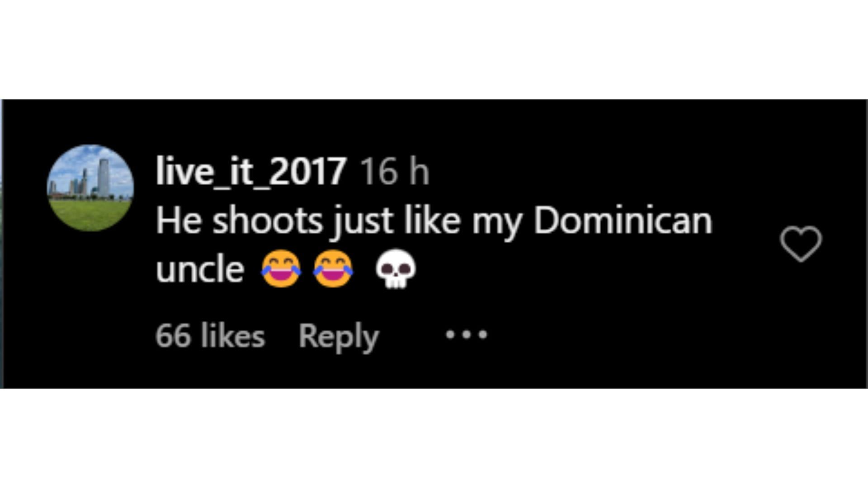The height and width of the screenshot is (488, 868).
Task: Click the word uncle in the comment
Action: click(x=200, y=269)
